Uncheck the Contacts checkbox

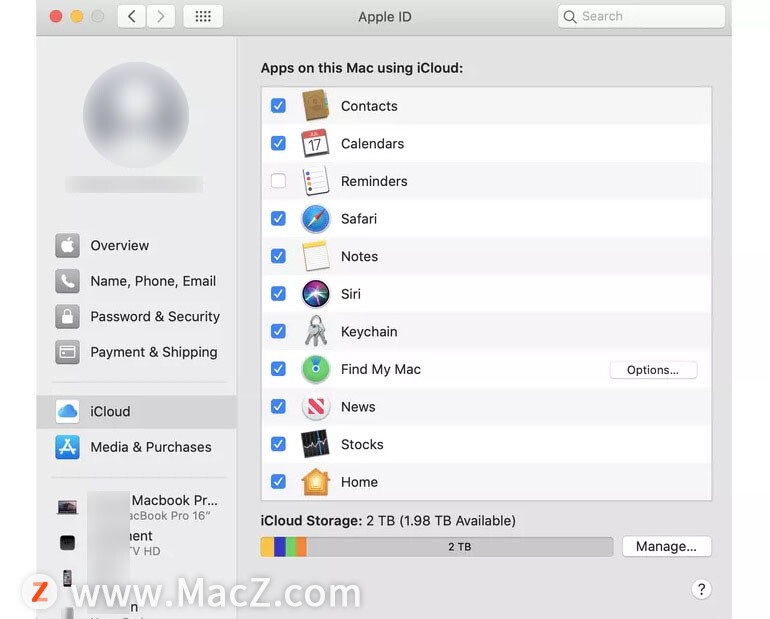[x=278, y=106]
